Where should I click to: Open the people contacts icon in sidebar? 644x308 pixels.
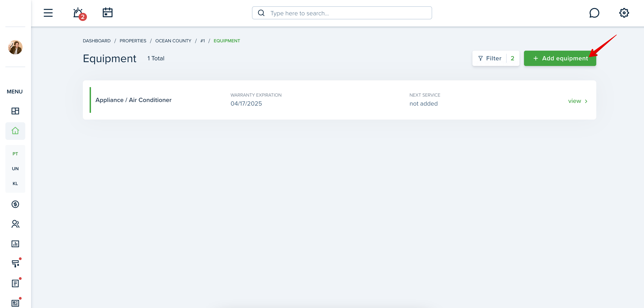[x=15, y=224]
